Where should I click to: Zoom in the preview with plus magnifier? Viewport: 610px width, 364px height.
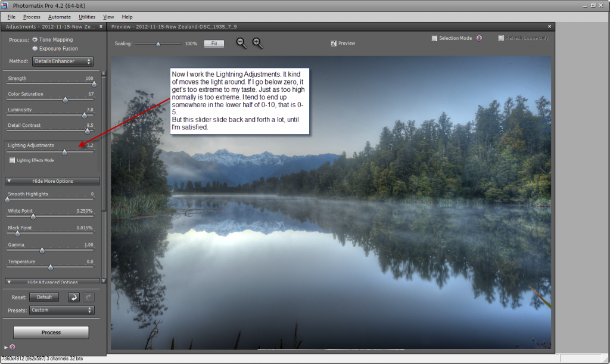point(257,43)
